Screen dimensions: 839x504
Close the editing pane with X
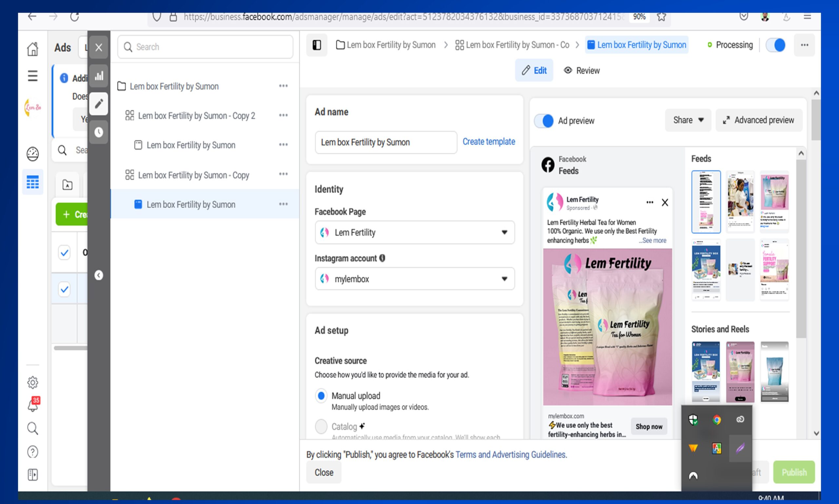(x=99, y=47)
